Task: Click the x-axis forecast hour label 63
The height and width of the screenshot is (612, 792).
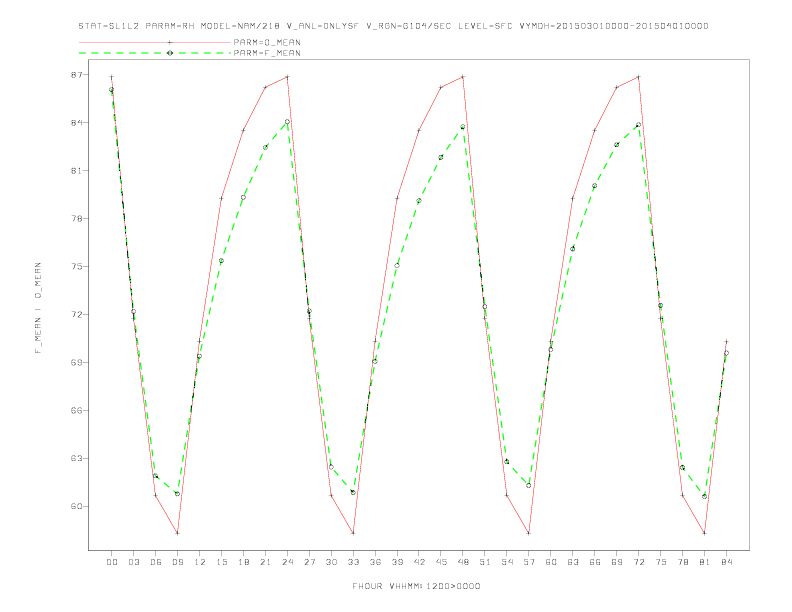Action: tap(573, 562)
